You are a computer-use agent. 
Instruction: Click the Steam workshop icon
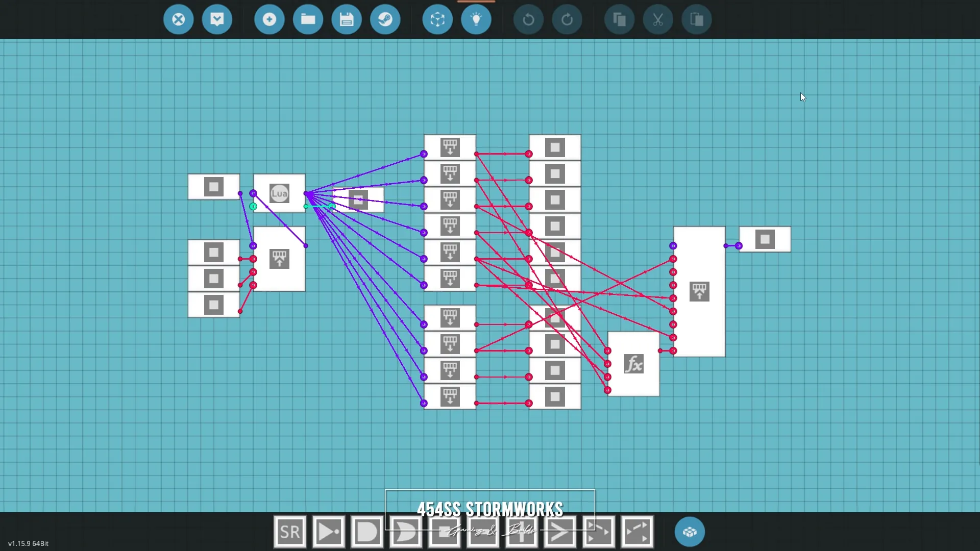click(x=385, y=19)
